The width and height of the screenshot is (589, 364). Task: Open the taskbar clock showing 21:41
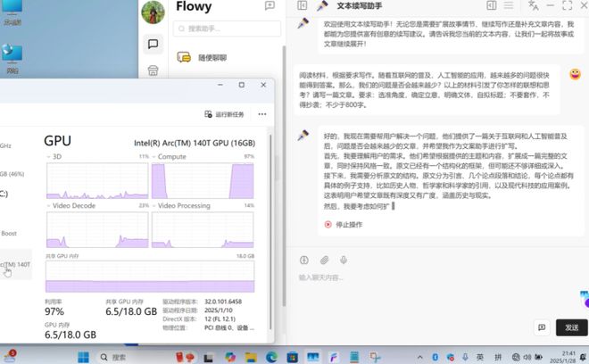tap(563, 357)
